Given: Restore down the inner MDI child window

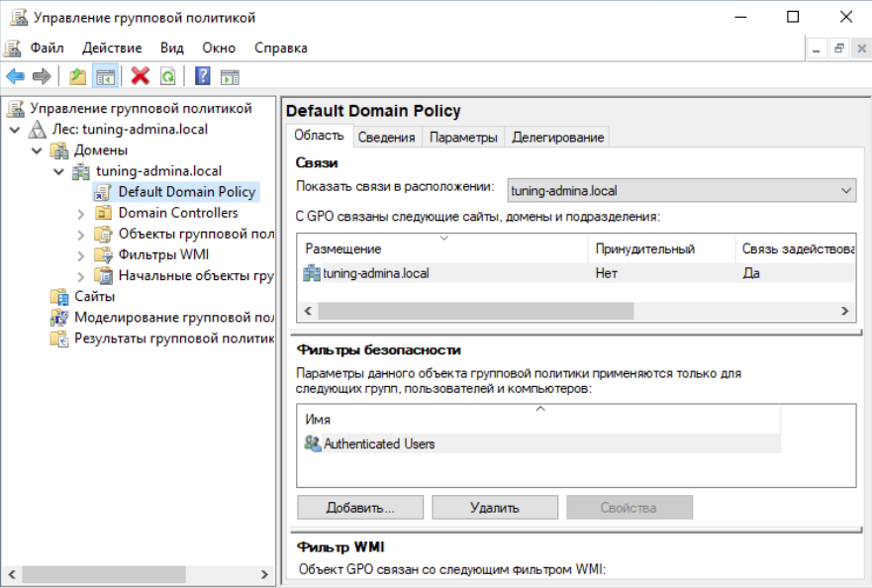Looking at the screenshot, I should click(x=839, y=49).
